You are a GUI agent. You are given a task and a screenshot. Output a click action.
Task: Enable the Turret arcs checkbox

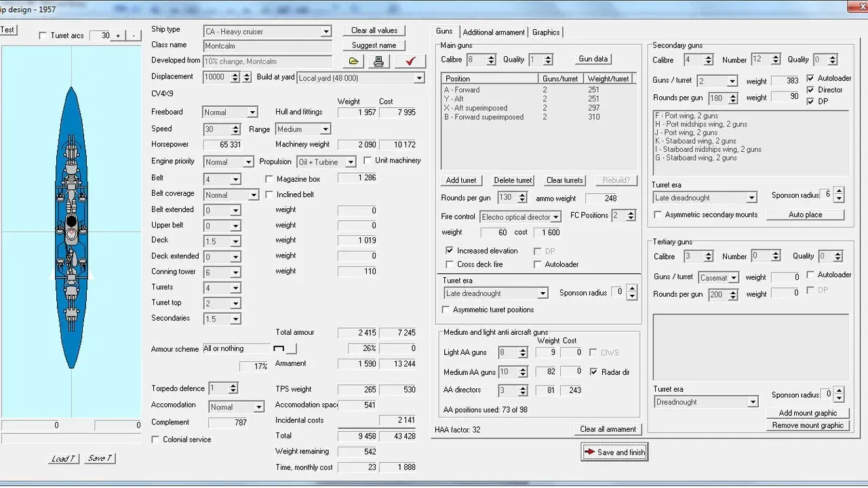[x=43, y=35]
